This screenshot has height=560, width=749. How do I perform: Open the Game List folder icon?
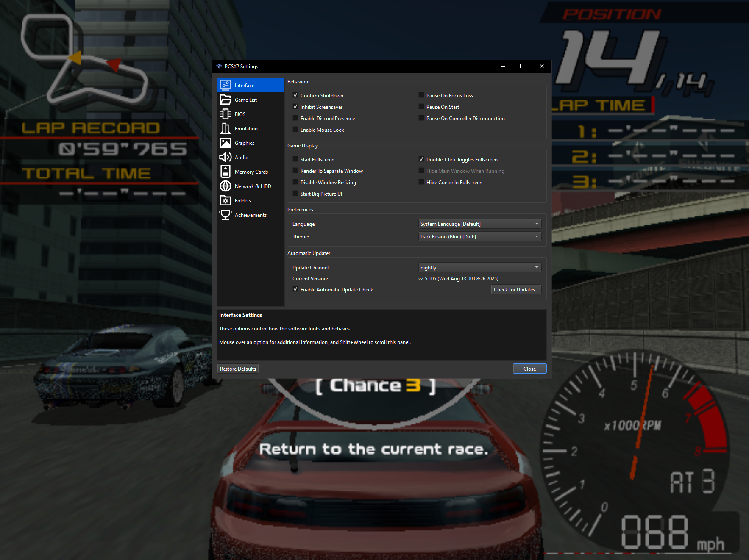pyautogui.click(x=226, y=100)
